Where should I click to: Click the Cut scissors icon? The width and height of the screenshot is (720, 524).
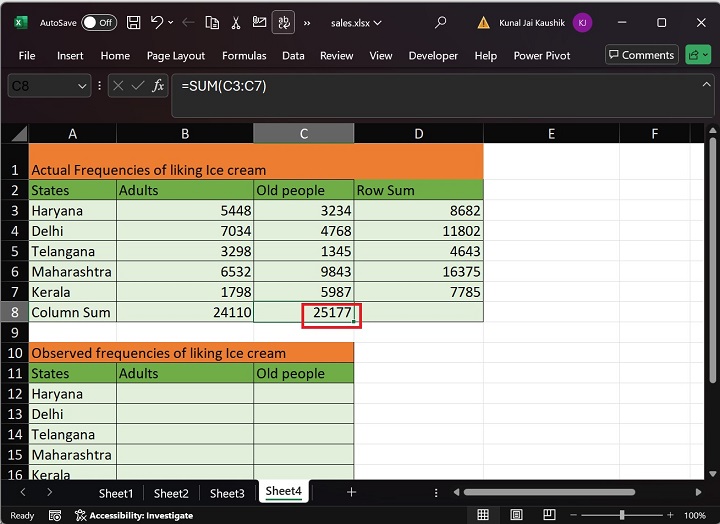[x=237, y=22]
